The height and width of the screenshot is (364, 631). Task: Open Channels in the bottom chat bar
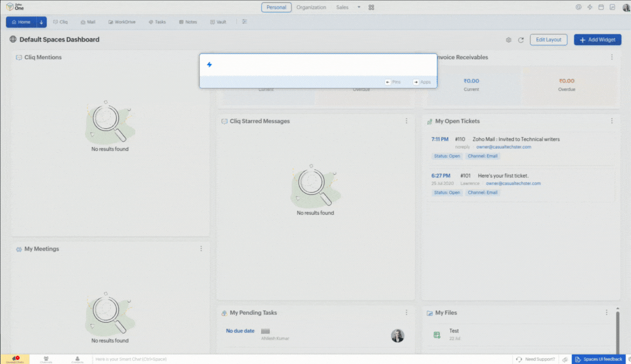coord(46,359)
